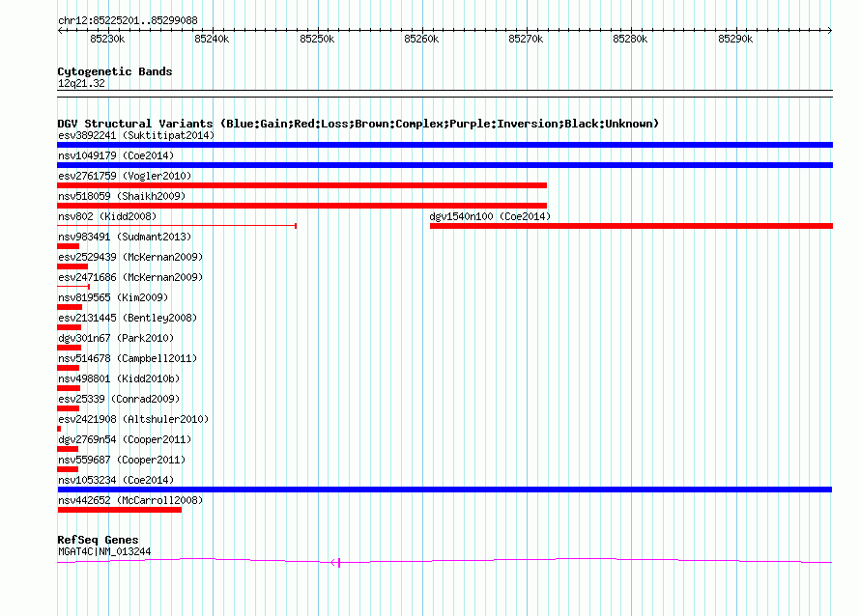Select the red bar under esv2529439
The height and width of the screenshot is (616, 860).
72,266
